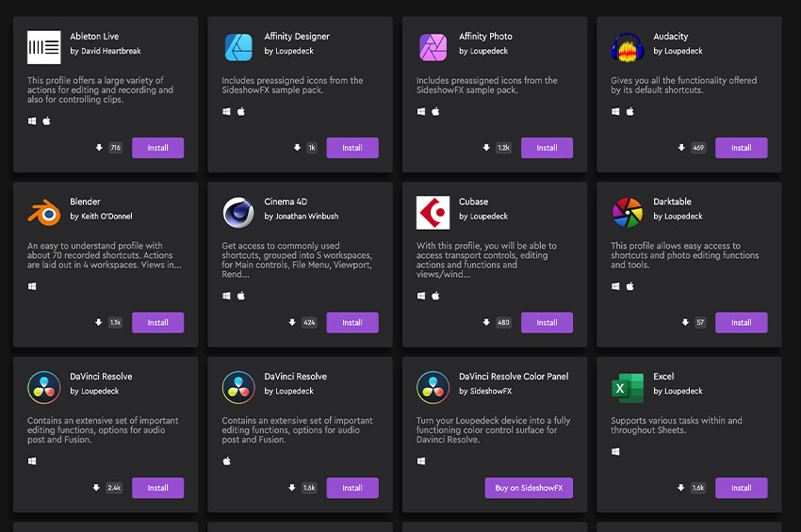Click the download arrow icon on Ableton Live card
801x532 pixels.
[99, 148]
